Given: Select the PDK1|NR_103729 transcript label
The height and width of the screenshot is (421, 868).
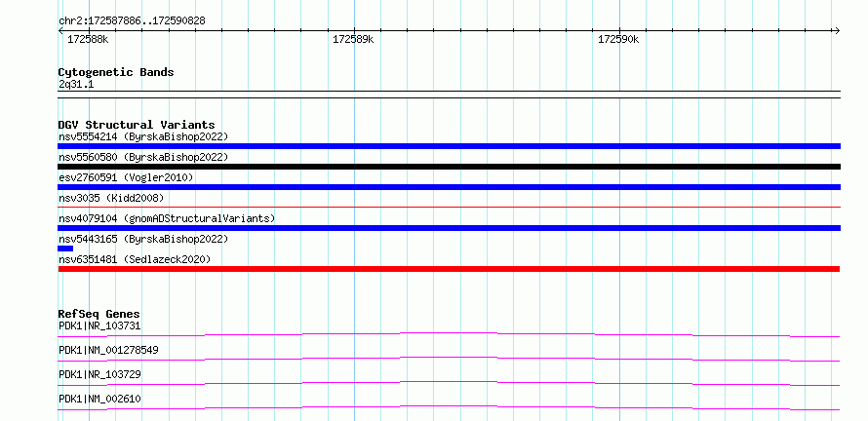Looking at the screenshot, I should [x=99, y=375].
